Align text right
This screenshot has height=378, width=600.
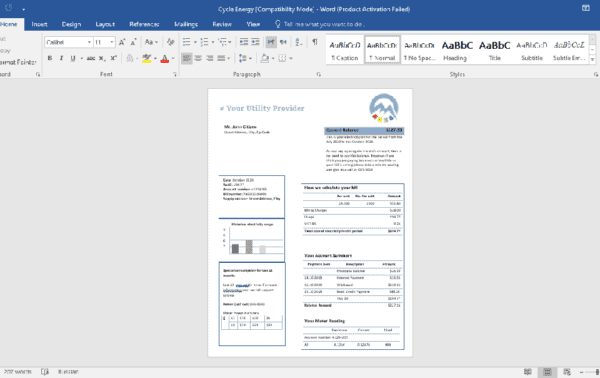coord(210,58)
